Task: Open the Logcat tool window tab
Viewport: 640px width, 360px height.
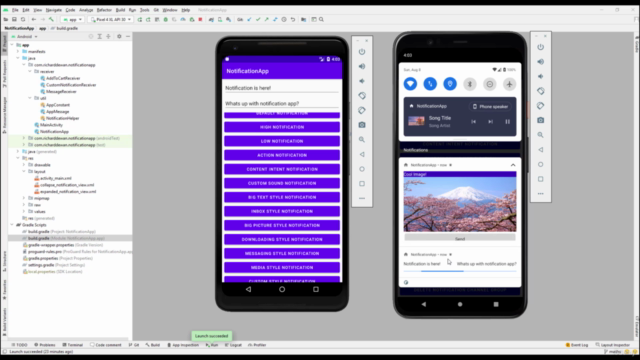Action: pos(233,345)
